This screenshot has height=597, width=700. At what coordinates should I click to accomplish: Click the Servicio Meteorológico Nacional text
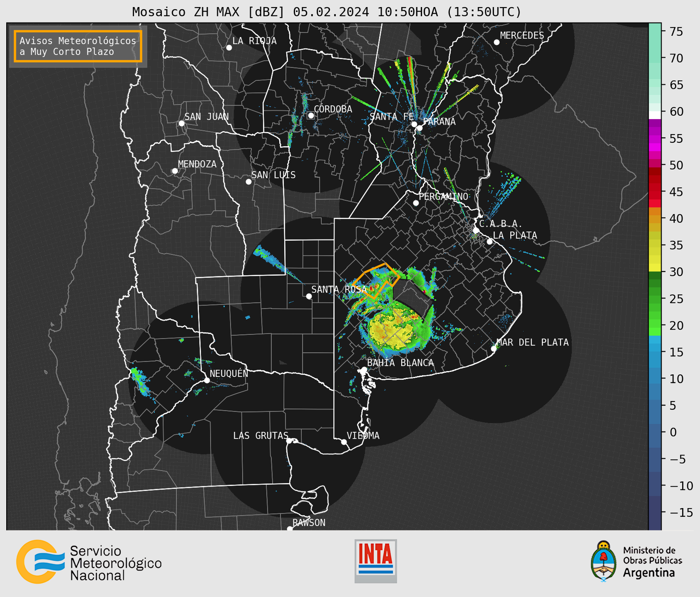(x=115, y=563)
